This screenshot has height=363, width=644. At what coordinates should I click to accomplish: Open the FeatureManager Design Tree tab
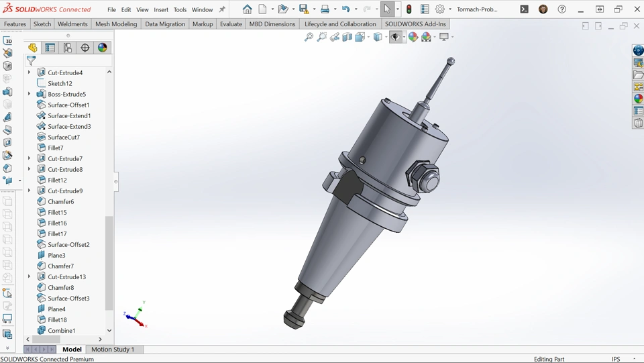[32, 48]
